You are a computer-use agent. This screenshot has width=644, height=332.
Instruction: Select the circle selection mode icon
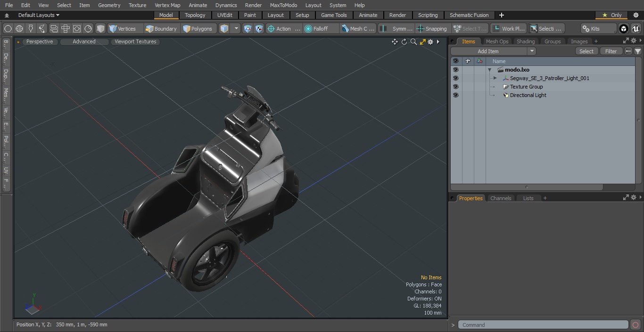(8, 29)
